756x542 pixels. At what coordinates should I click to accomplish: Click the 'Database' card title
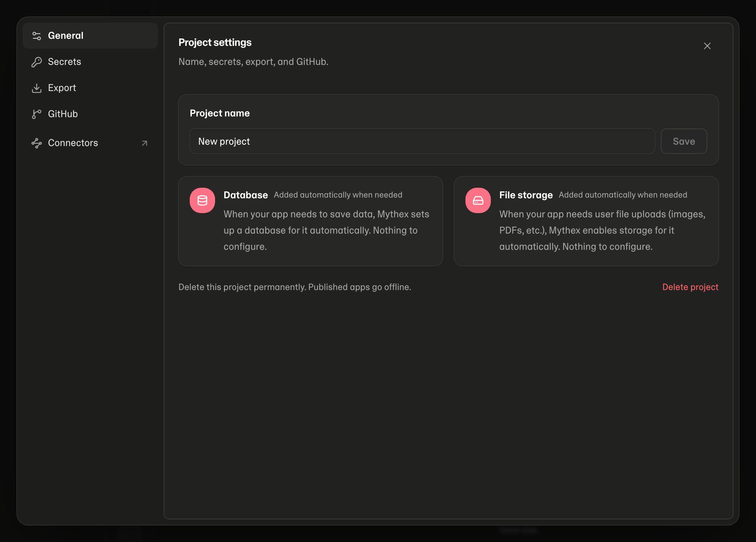[246, 195]
